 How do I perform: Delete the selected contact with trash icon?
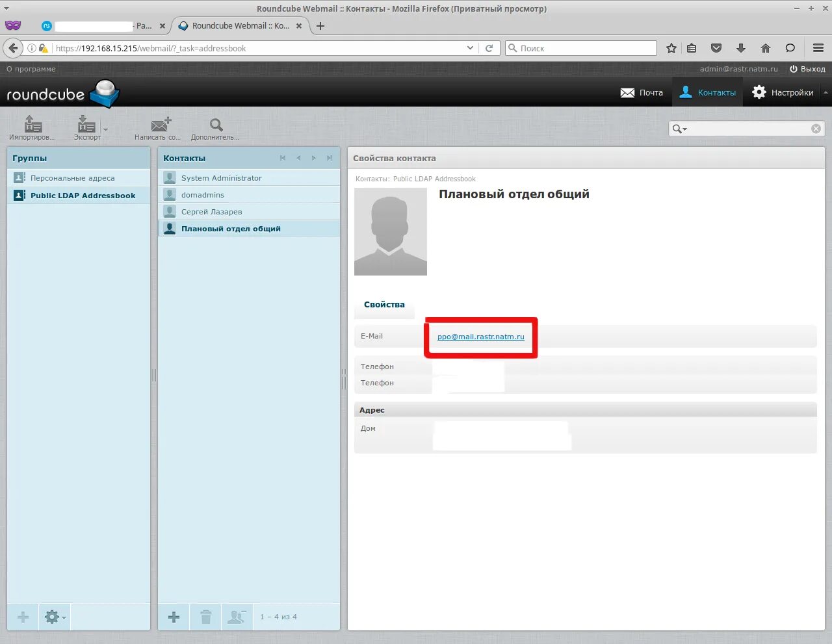(205, 617)
